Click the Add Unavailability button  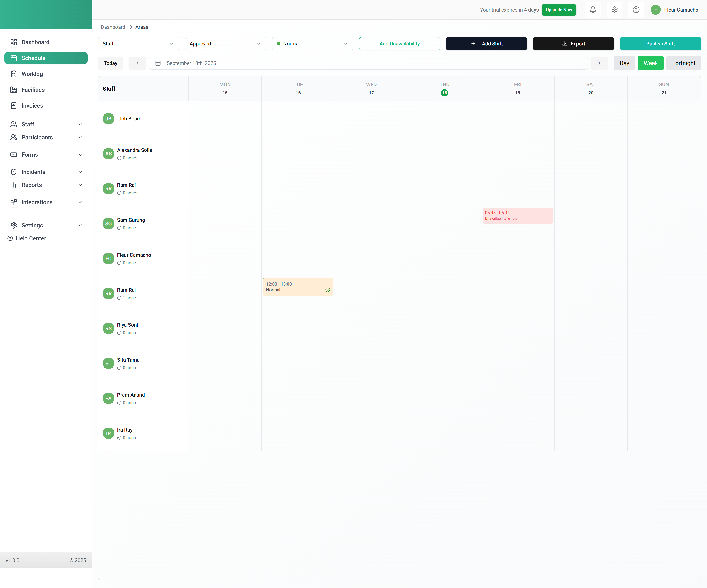click(399, 44)
